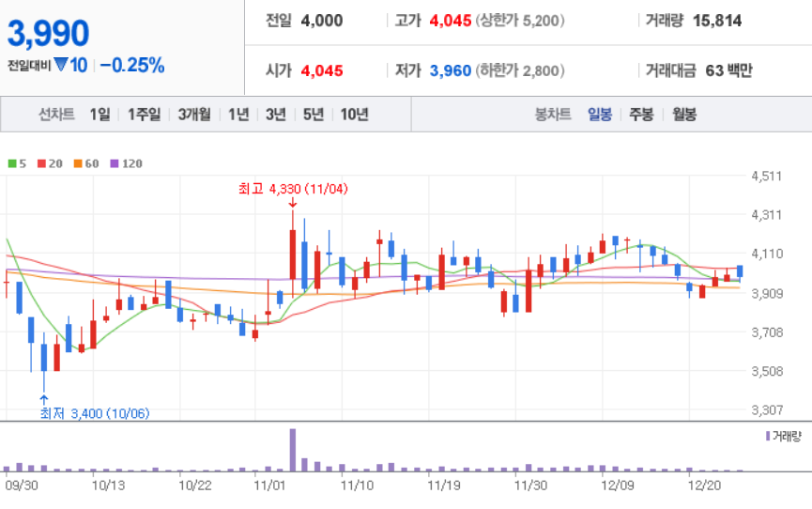Click the 10/13 date axis label
The height and width of the screenshot is (509, 812).
108,486
